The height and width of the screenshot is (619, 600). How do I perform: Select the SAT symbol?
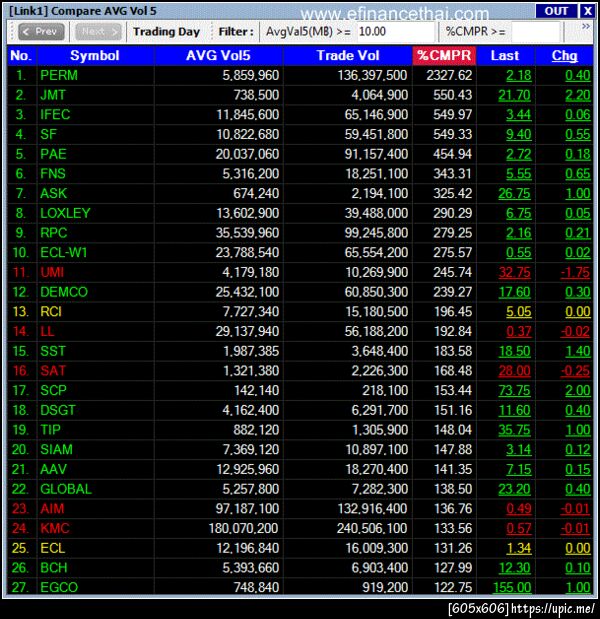(x=53, y=371)
